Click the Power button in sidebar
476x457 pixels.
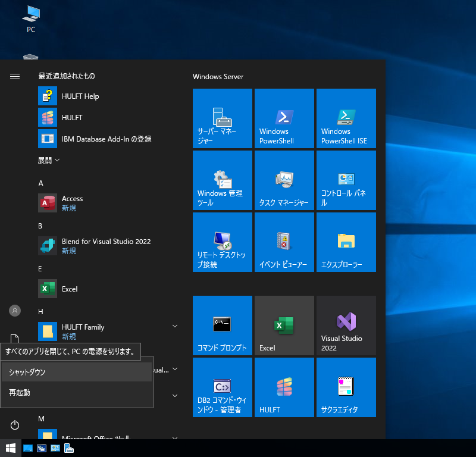click(15, 425)
